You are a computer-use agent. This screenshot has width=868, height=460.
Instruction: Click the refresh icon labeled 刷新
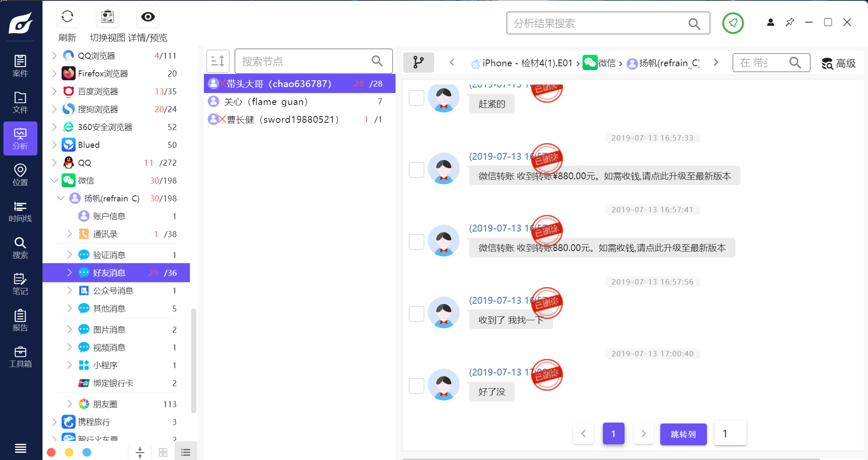click(67, 17)
